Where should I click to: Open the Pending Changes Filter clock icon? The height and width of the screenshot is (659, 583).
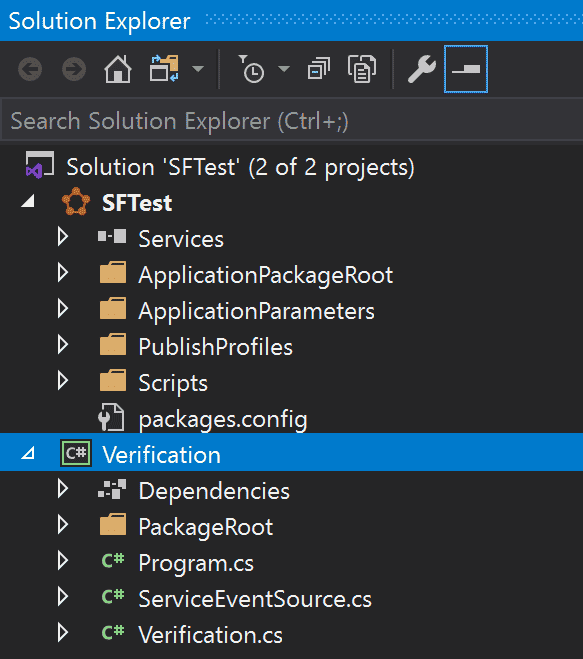tap(251, 69)
